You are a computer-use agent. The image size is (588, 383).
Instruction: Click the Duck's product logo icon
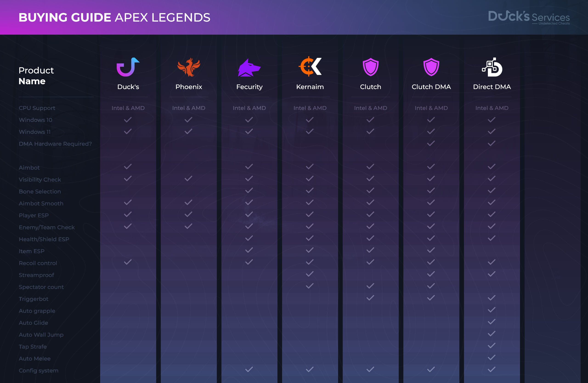(128, 67)
